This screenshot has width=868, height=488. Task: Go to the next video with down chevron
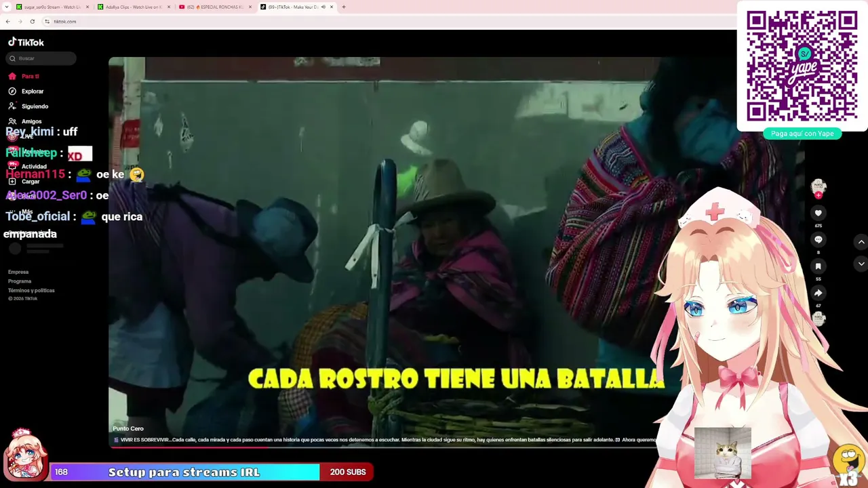861,264
